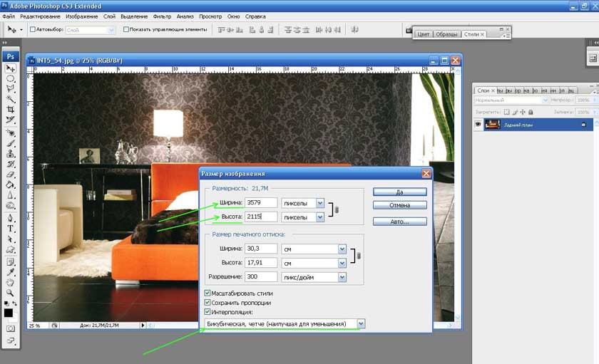
Task: Open the Разрешение units dropdown пикс/дюйм
Action: (342, 277)
